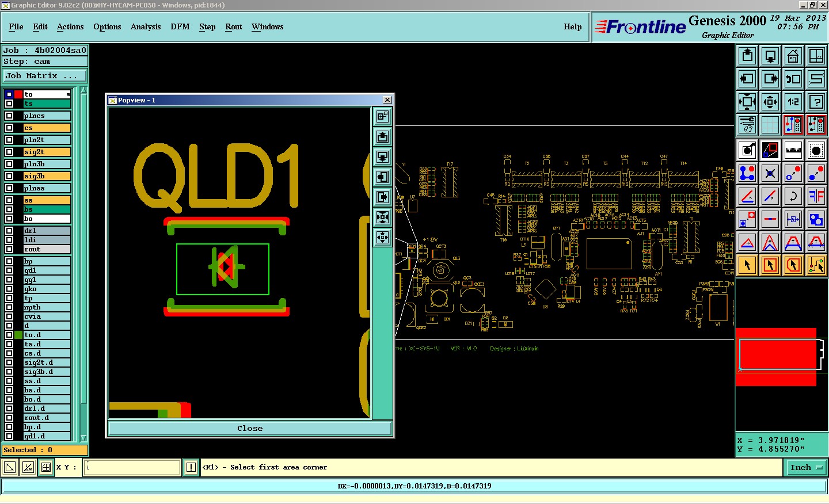Image resolution: width=829 pixels, height=504 pixels.
Task: Enable the ss layer checkbox
Action: tap(9, 200)
